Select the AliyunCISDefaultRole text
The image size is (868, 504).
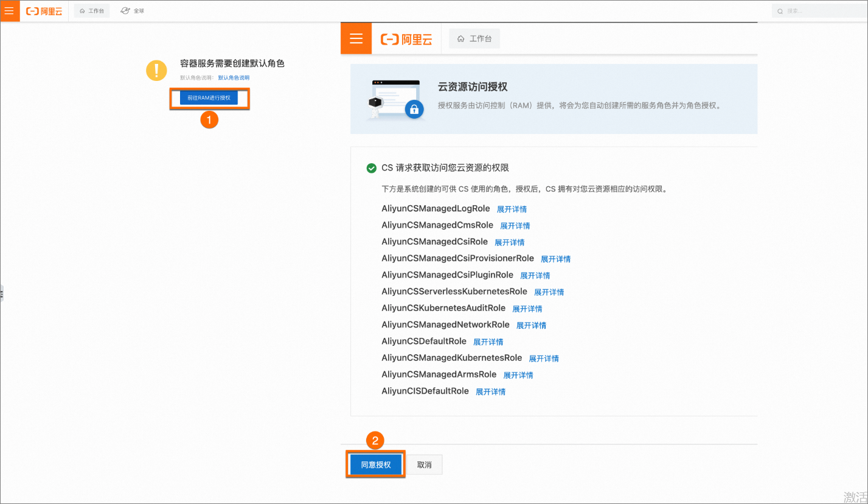[425, 391]
